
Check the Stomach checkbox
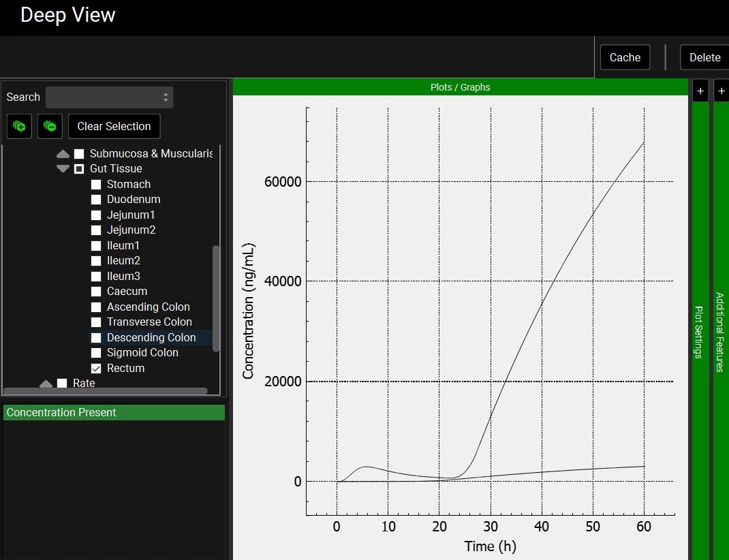[x=96, y=185]
